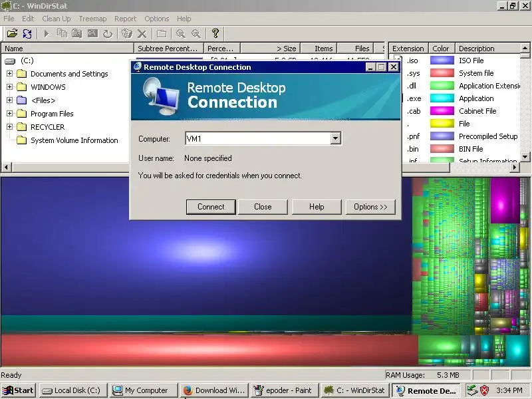Select the WINDOWS tree row
Screen dimensions: 532x399
click(48, 87)
